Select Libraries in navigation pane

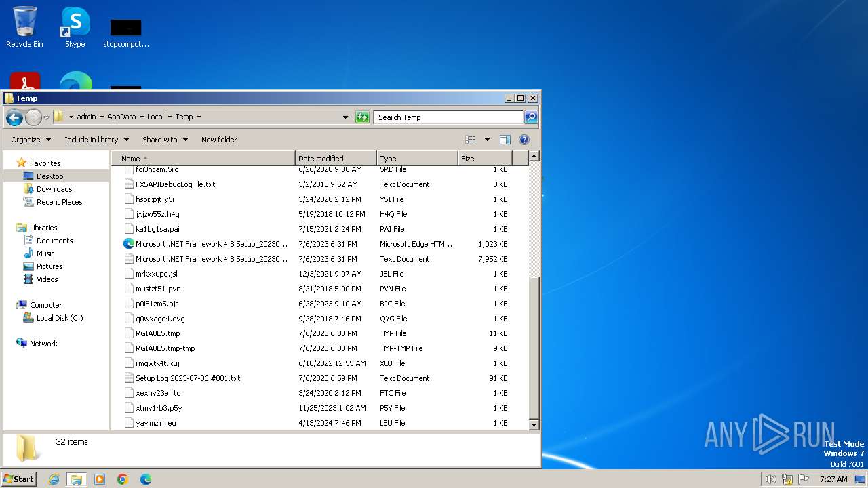pos(43,228)
